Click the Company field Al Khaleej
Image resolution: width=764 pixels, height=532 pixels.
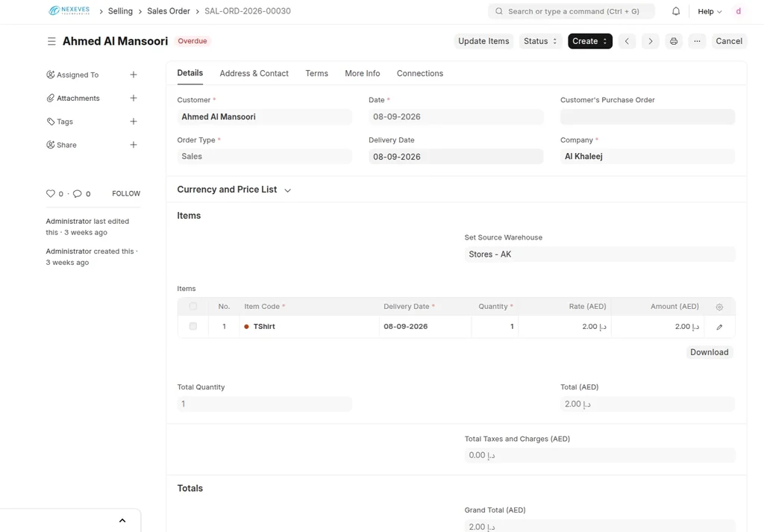click(x=648, y=157)
